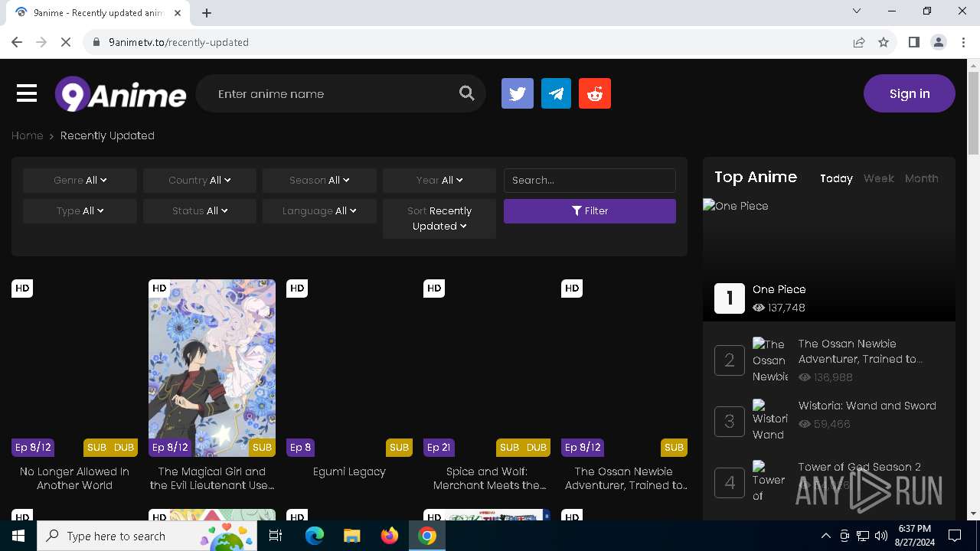Viewport: 980px width, 551px height.
Task: Toggle the browser side panel icon
Action: (913, 42)
